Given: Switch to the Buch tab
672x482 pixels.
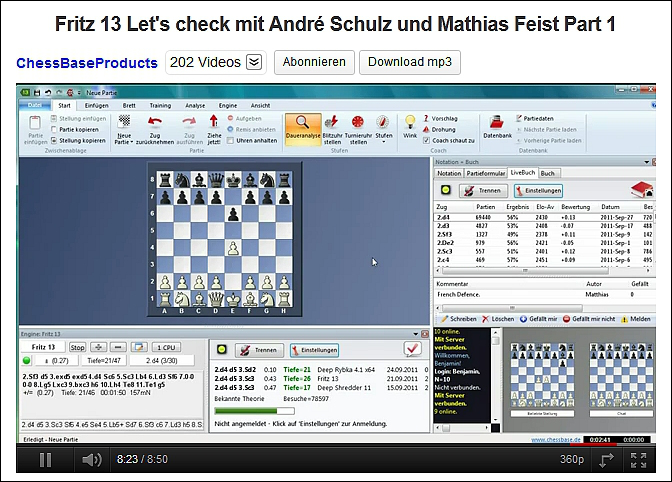Looking at the screenshot, I should (x=547, y=173).
